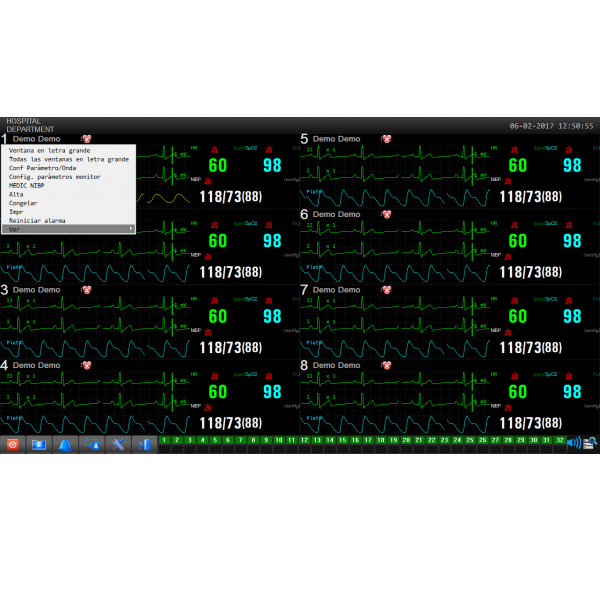Open the blue alarm bell icon

pos(65,444)
